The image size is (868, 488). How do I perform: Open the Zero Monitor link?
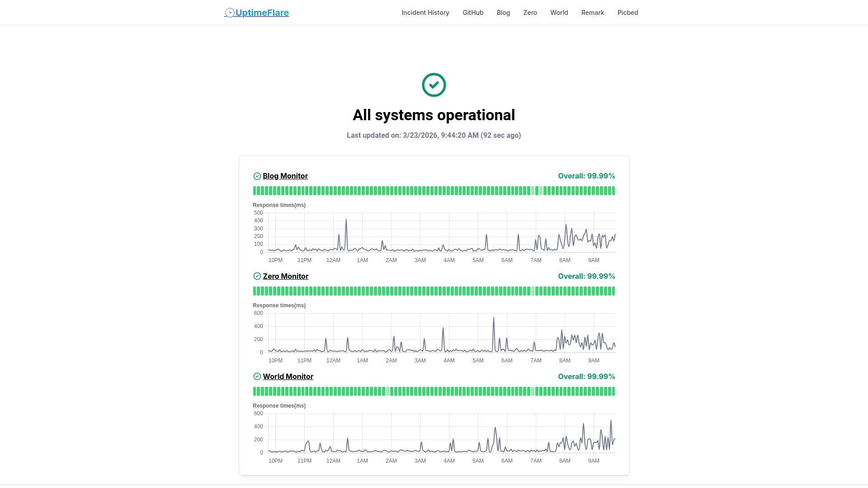pos(286,276)
